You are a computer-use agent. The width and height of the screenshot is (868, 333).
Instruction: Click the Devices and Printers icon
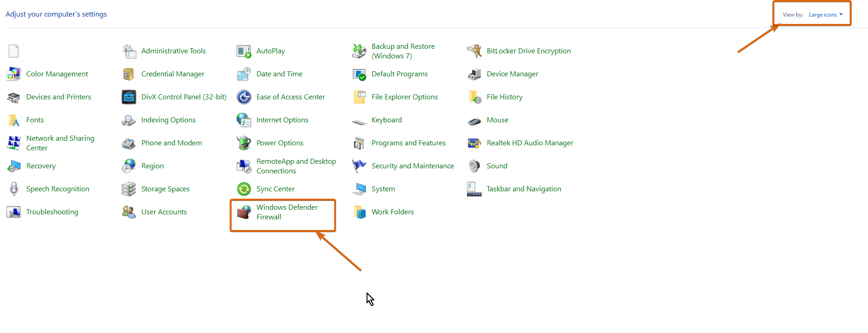pyautogui.click(x=14, y=97)
